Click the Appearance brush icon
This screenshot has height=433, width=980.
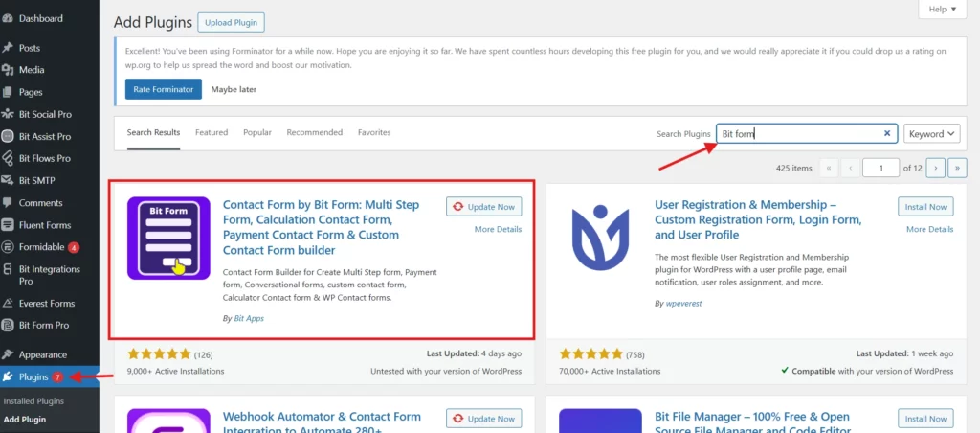pyautogui.click(x=8, y=354)
